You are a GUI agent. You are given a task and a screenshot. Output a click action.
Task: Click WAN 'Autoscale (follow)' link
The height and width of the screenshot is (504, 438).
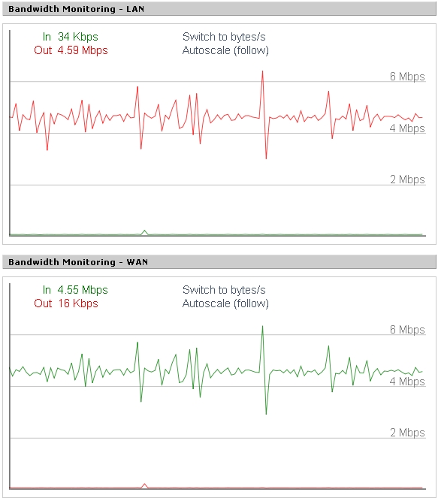tap(225, 303)
